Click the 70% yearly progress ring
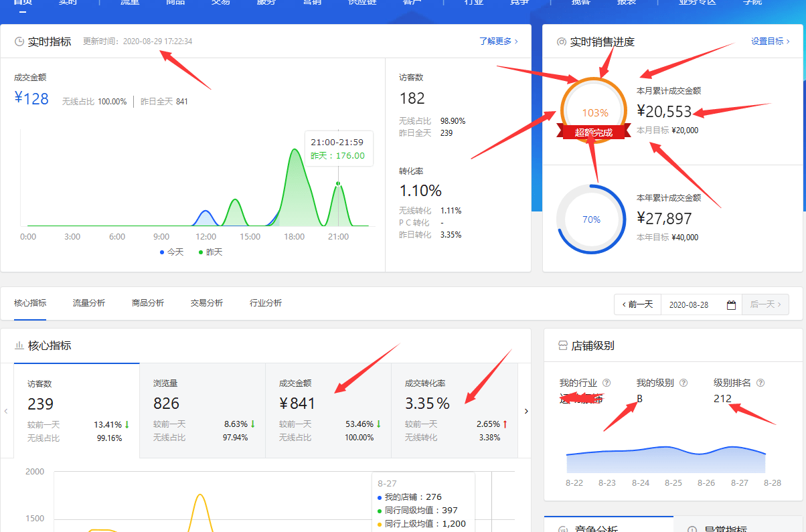806x532 pixels. pos(591,219)
